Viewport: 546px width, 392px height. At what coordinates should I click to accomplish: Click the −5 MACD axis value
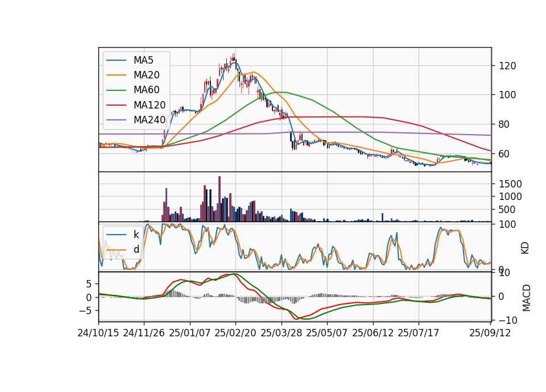[85, 311]
